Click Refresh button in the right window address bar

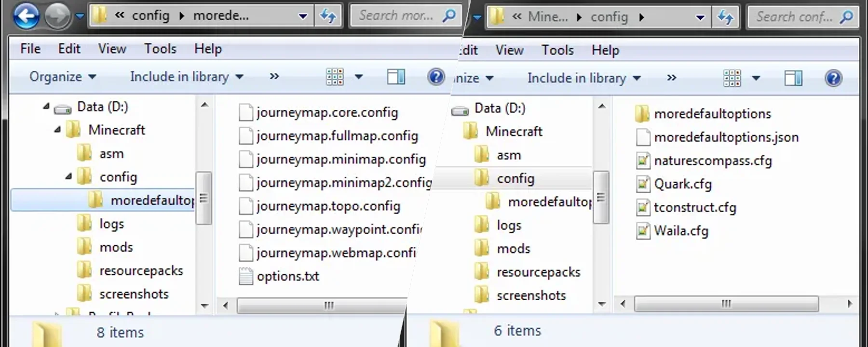coord(726,18)
